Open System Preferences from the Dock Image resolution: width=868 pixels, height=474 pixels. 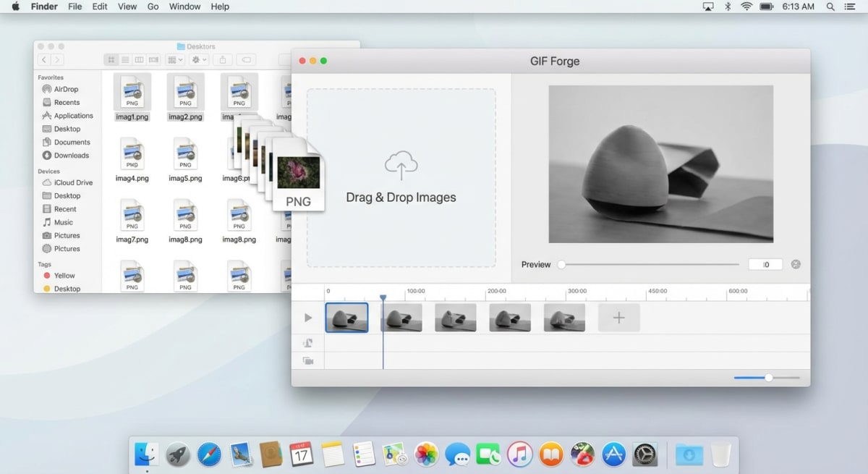[x=646, y=454]
